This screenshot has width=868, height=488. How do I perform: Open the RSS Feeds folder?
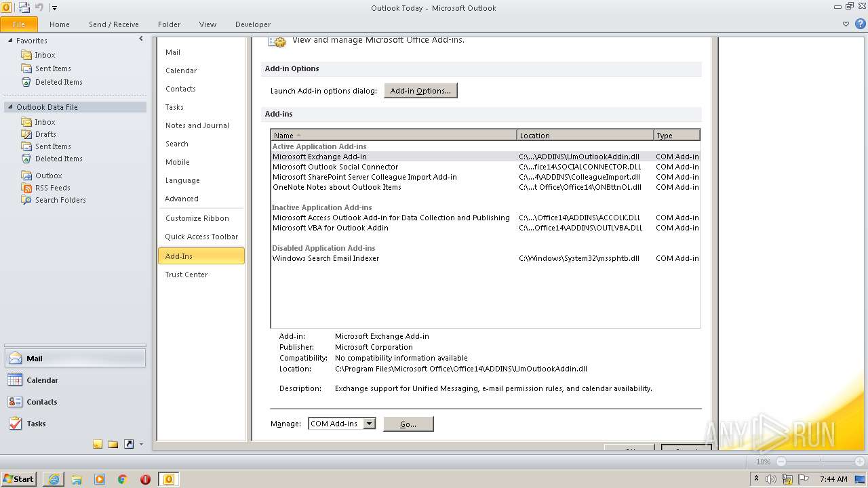pos(53,188)
